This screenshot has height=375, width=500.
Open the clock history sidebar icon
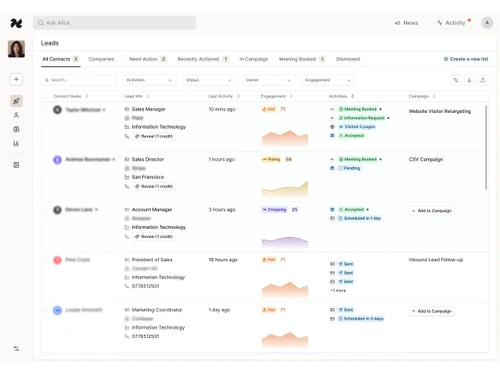coord(16,129)
